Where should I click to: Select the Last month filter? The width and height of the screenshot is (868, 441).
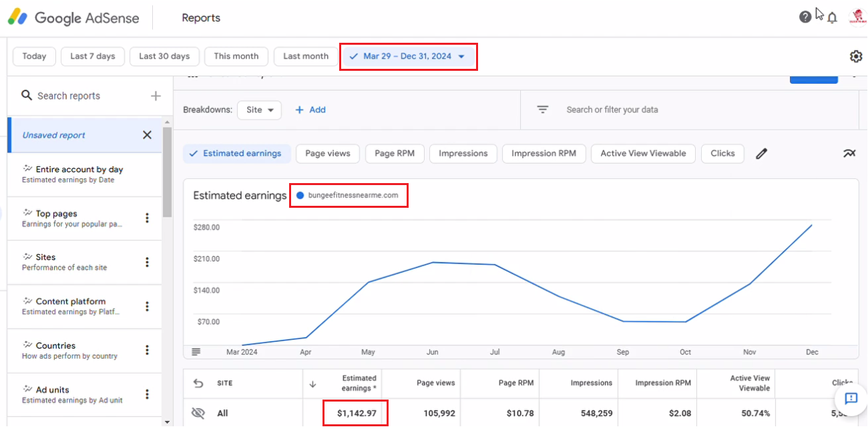click(x=306, y=56)
